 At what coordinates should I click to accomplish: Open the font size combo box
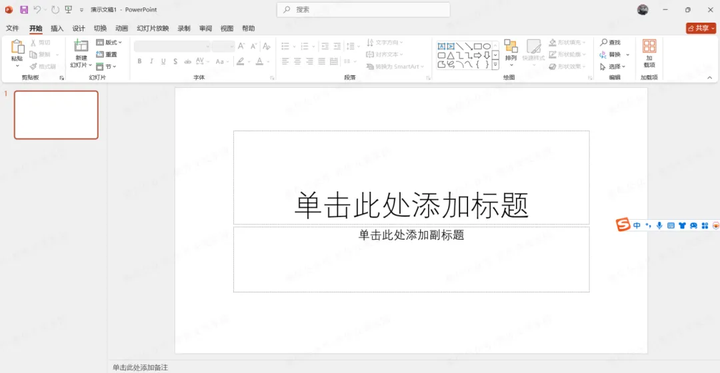point(224,46)
